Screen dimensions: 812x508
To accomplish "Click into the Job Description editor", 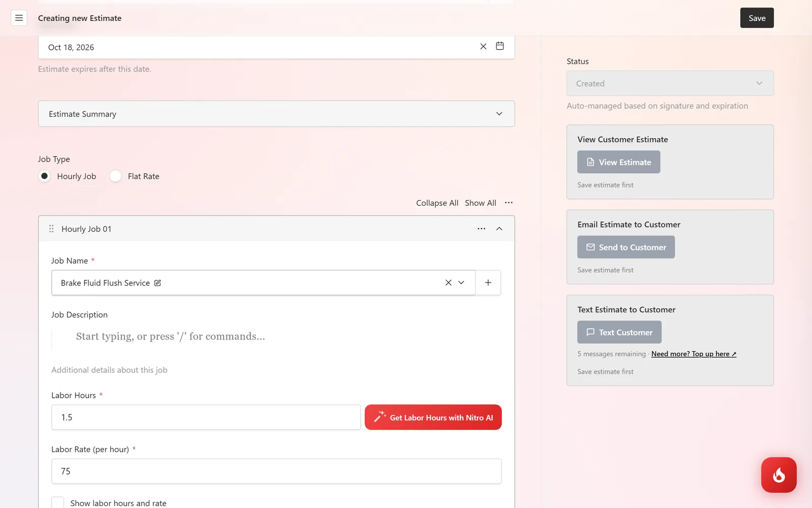I will coord(277,336).
